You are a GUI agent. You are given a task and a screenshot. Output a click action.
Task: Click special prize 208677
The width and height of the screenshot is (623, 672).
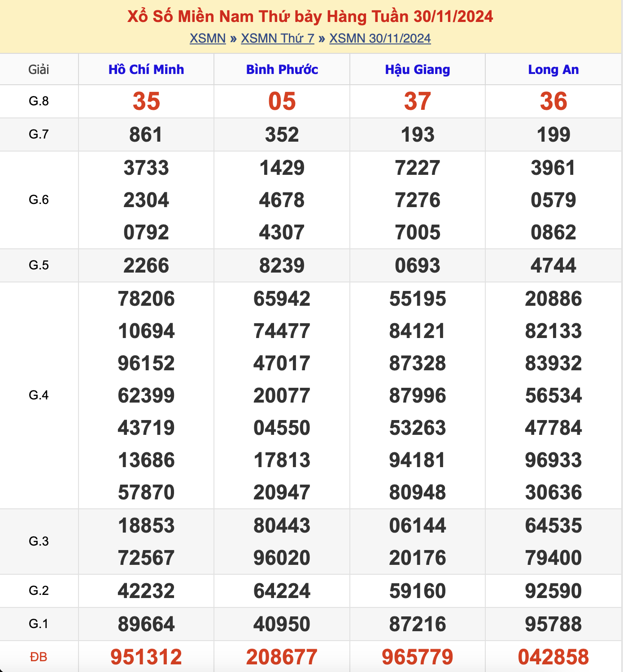(282, 657)
